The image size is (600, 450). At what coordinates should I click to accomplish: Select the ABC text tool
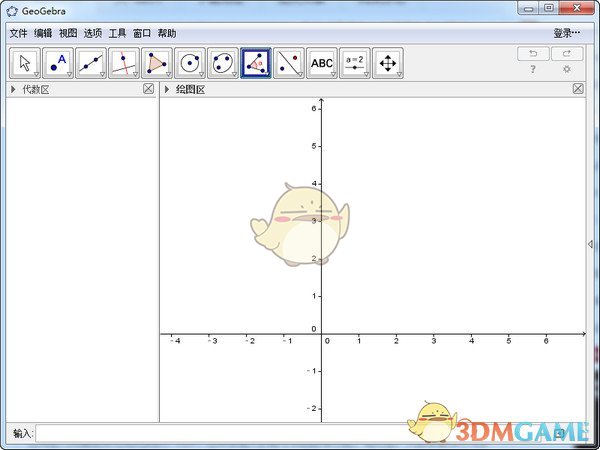[x=322, y=63]
